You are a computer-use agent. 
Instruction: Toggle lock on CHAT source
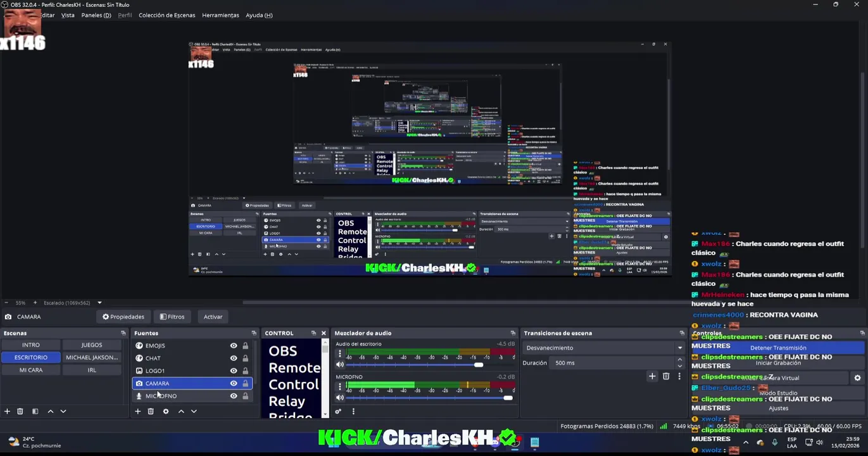click(x=246, y=358)
